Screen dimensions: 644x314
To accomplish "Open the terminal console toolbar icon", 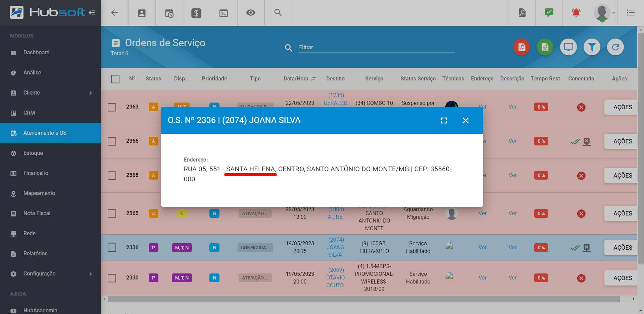I will [x=224, y=13].
